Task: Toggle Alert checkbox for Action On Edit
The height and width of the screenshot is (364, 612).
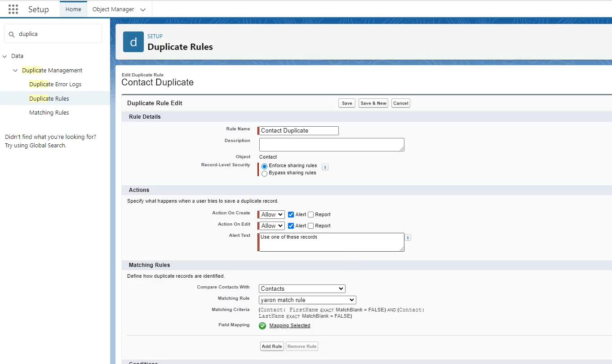Action: pyautogui.click(x=291, y=226)
